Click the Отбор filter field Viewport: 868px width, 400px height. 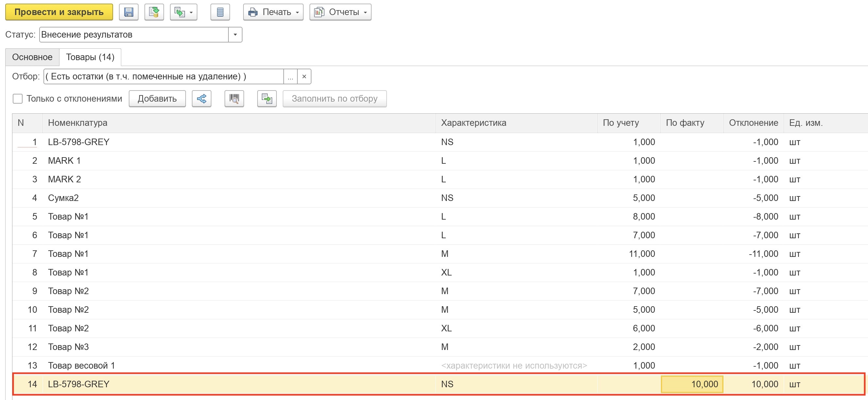163,76
